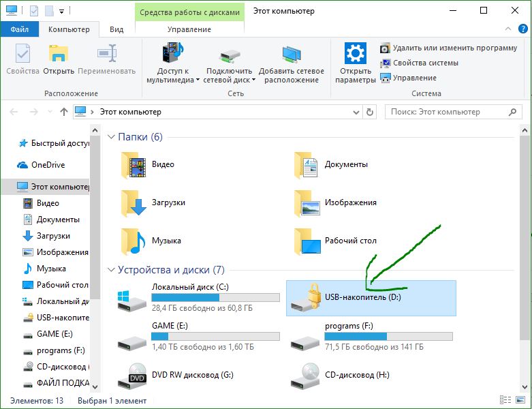The width and height of the screenshot is (532, 409).
Task: Open Документы in the navigation pane
Action: point(51,219)
